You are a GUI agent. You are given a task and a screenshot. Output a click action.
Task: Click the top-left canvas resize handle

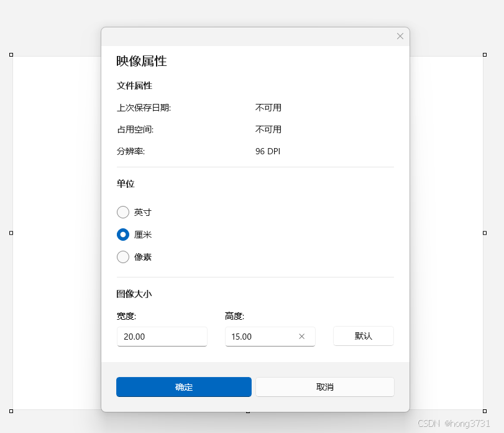click(x=11, y=55)
